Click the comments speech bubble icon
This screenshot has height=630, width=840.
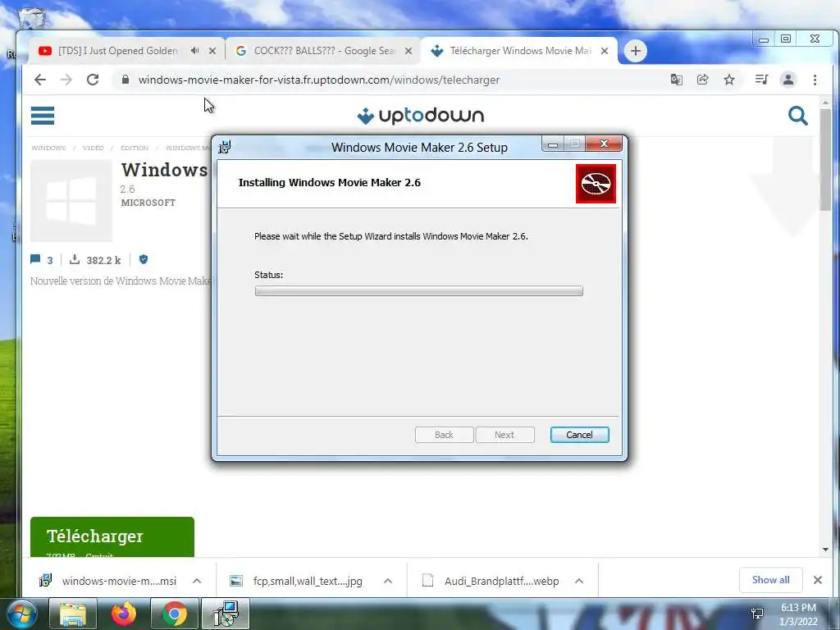(x=35, y=259)
